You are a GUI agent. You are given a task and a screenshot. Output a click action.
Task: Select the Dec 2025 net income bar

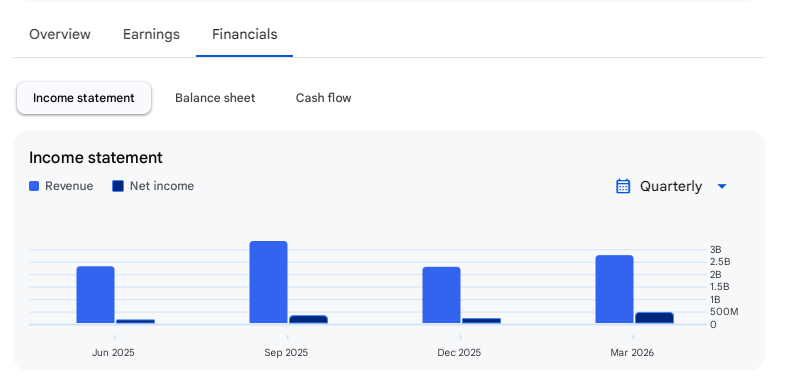[481, 321]
